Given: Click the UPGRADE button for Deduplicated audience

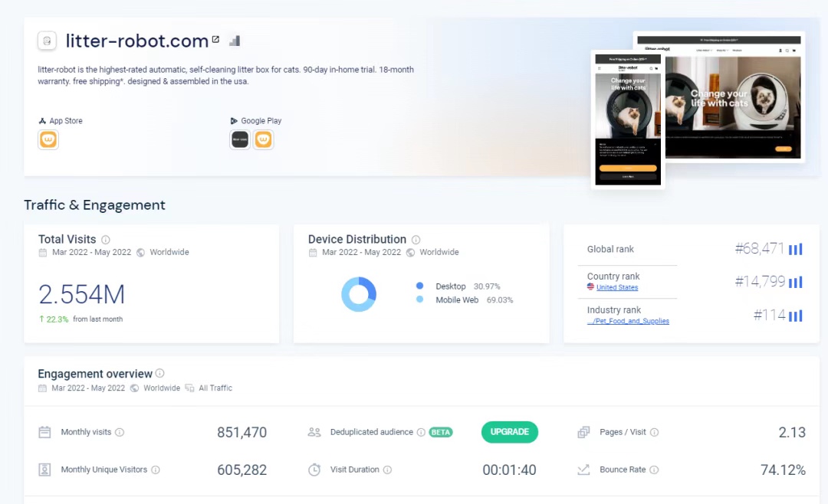Looking at the screenshot, I should click(510, 432).
